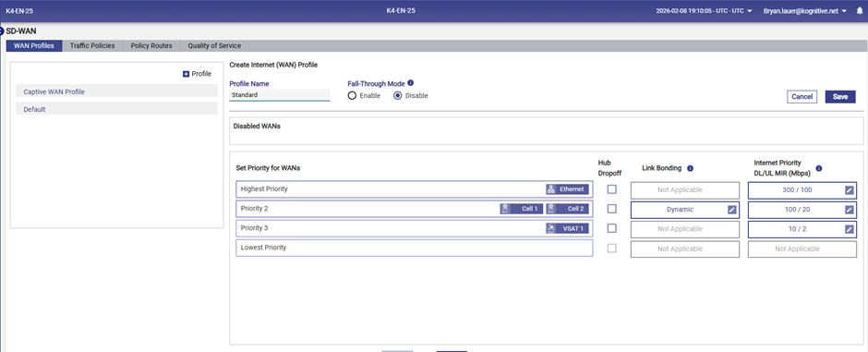Open the Fall-Through Mode info icon
Viewport: 868px width, 352px height.
point(411,83)
